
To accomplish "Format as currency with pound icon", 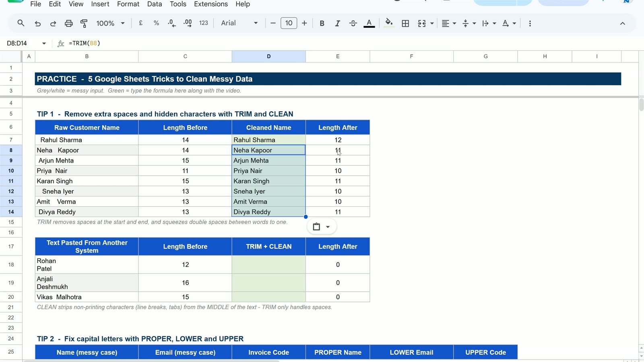I will pos(141,23).
